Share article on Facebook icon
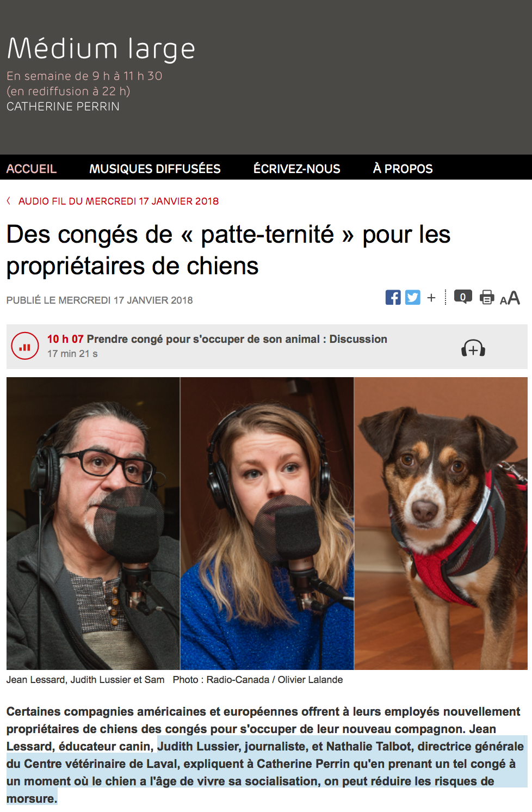Image resolution: width=532 pixels, height=812 pixels. pos(393,298)
